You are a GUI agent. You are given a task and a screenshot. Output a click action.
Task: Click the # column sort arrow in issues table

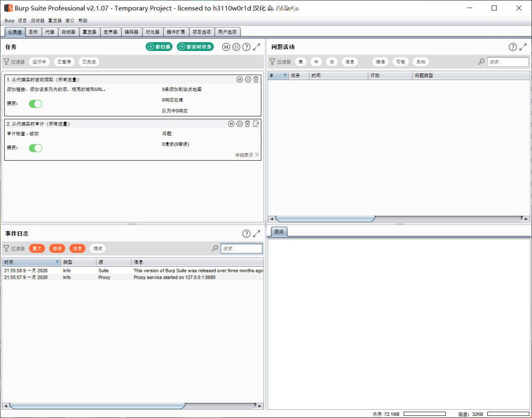[x=285, y=75]
